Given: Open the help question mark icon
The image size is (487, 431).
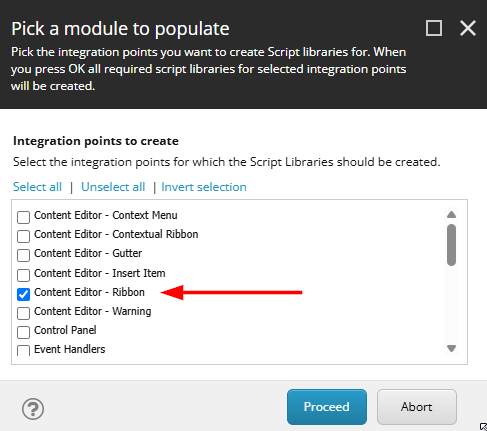Looking at the screenshot, I should 33,409.
